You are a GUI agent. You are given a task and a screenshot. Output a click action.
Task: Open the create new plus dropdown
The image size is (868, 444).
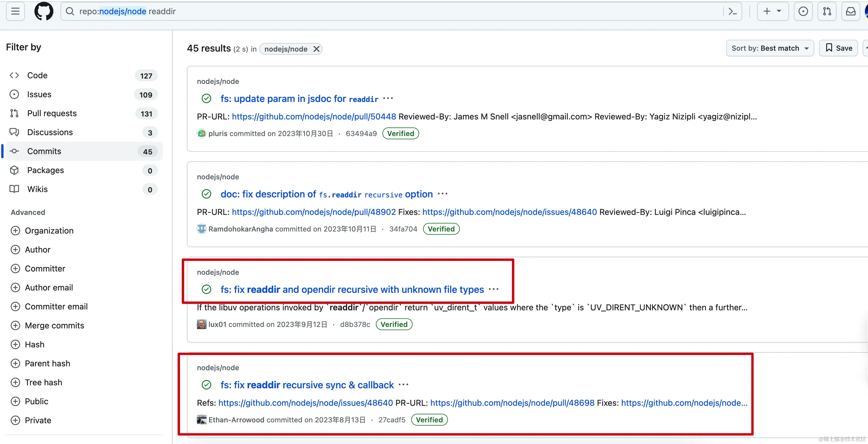pyautogui.click(x=773, y=12)
